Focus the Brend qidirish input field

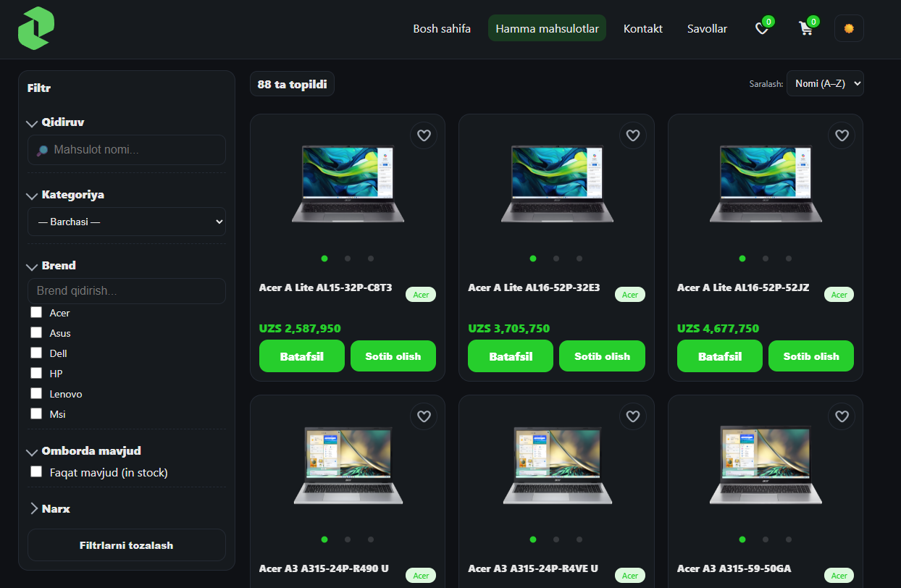127,291
